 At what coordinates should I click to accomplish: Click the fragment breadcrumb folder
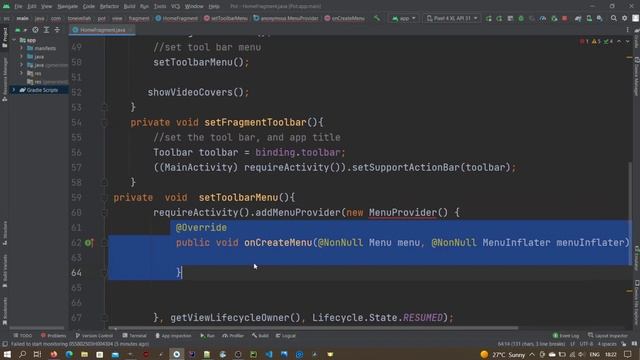click(x=139, y=18)
